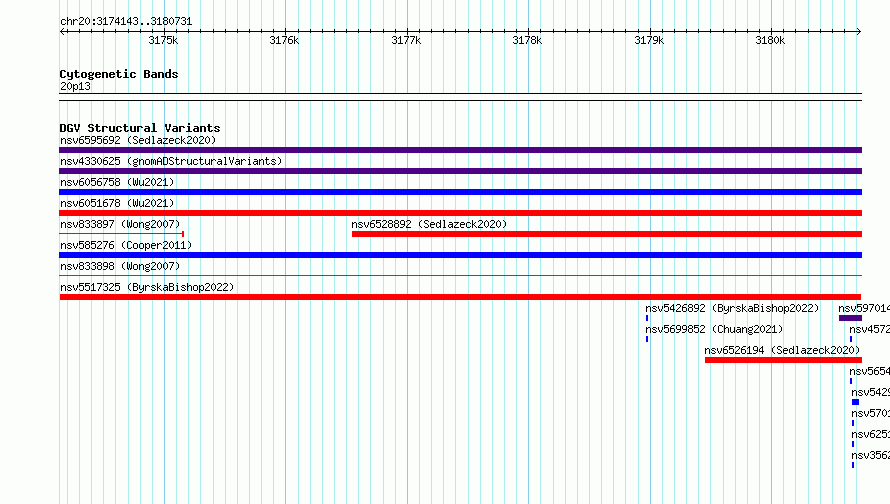The height and width of the screenshot is (504, 890).
Task: Click the right arrowhead of the ruler
Action: pyautogui.click(x=859, y=31)
